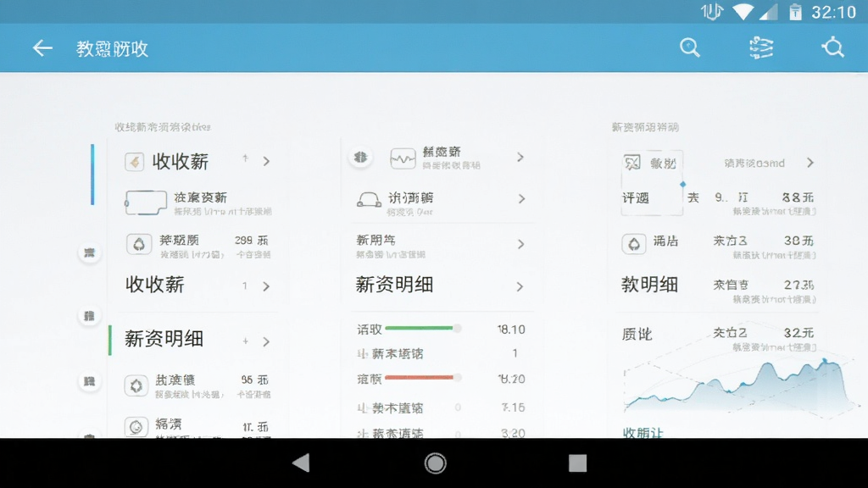Tap the Android Home button
The image size is (868, 488).
point(435,463)
